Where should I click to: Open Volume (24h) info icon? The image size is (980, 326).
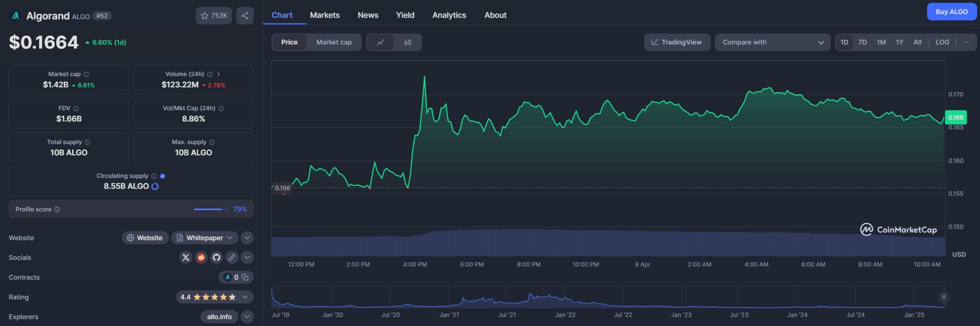pos(210,74)
